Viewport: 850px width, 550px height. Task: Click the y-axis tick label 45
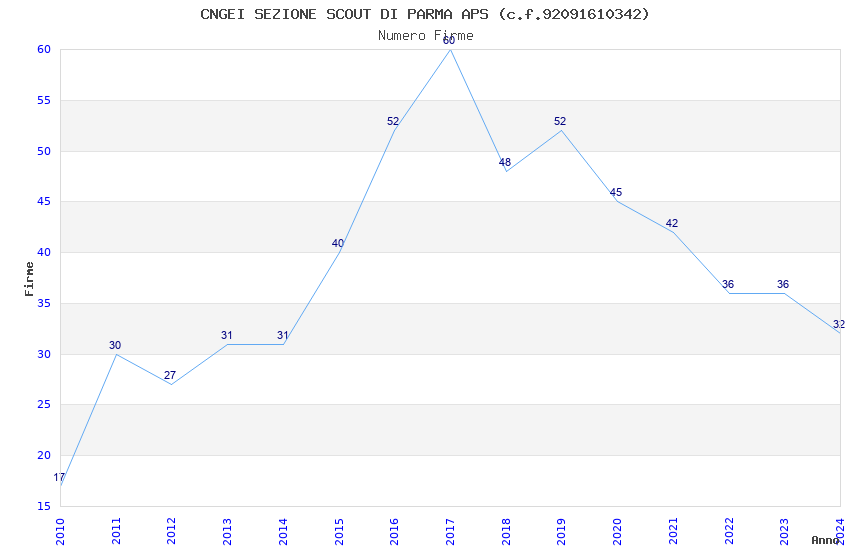(x=44, y=202)
